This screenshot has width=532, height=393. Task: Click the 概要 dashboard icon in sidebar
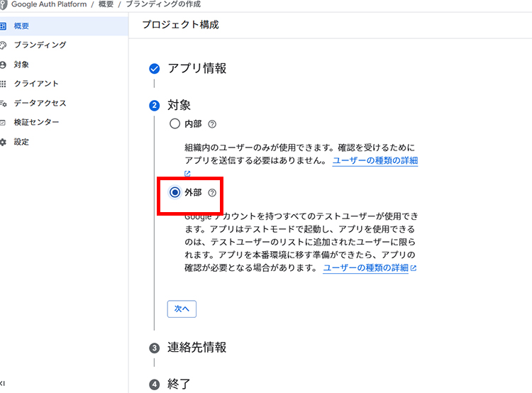click(4, 26)
